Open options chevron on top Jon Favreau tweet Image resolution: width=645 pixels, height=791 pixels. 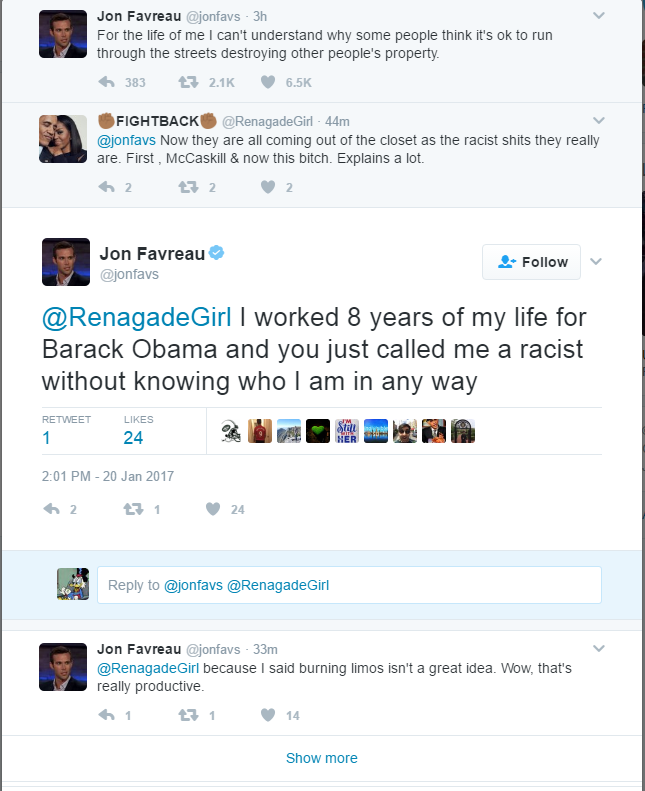[599, 16]
